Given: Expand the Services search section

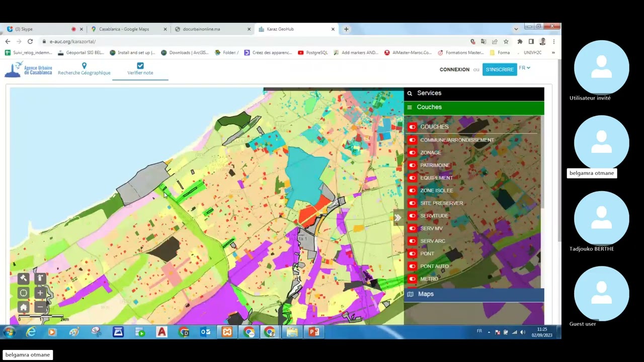Looking at the screenshot, I should (474, 93).
